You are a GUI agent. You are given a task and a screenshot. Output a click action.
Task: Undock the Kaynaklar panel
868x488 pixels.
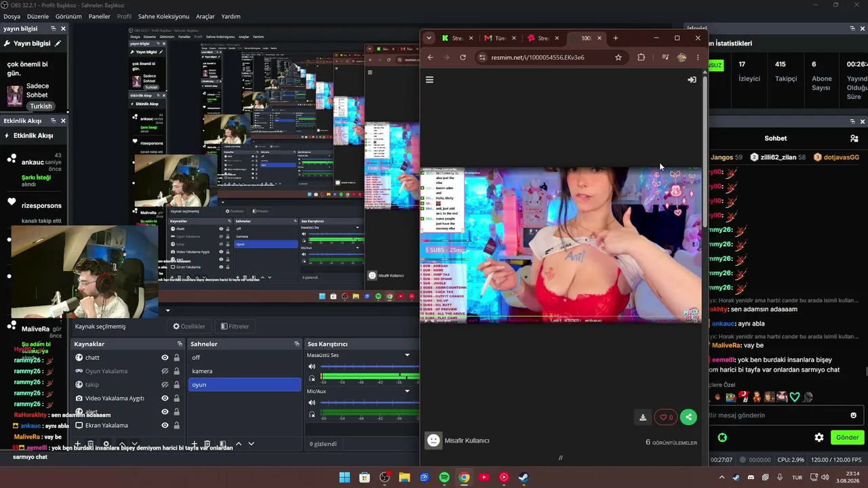180,344
